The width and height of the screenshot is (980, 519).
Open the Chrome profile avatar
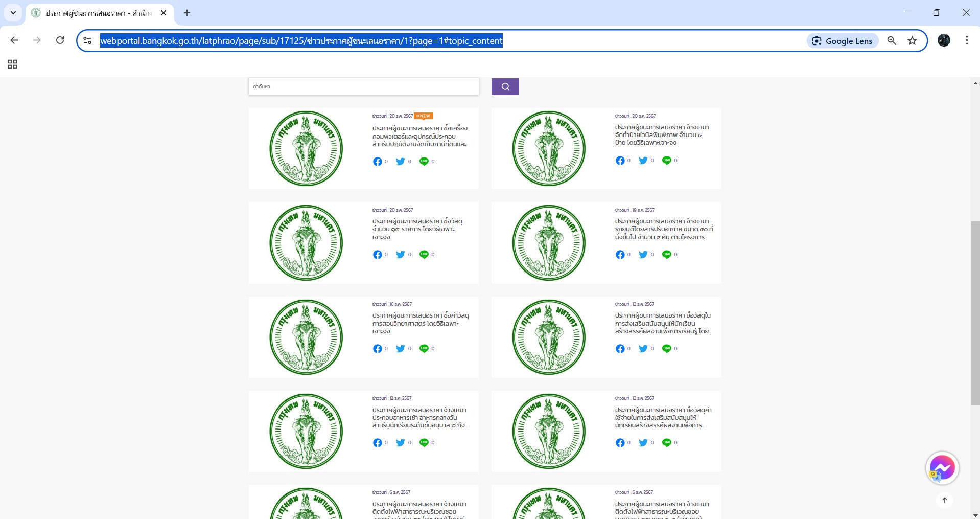(x=944, y=40)
